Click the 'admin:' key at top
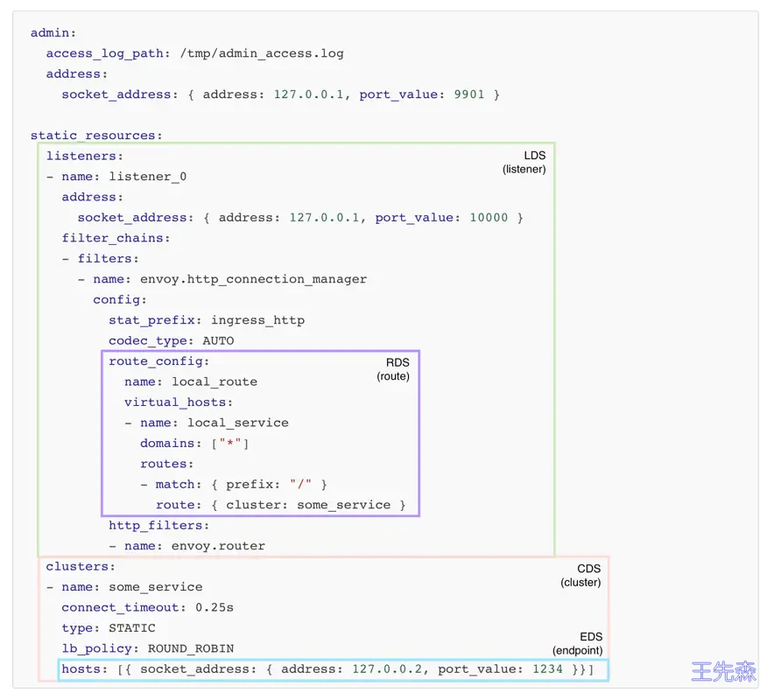The height and width of the screenshot is (700, 774). (x=53, y=33)
